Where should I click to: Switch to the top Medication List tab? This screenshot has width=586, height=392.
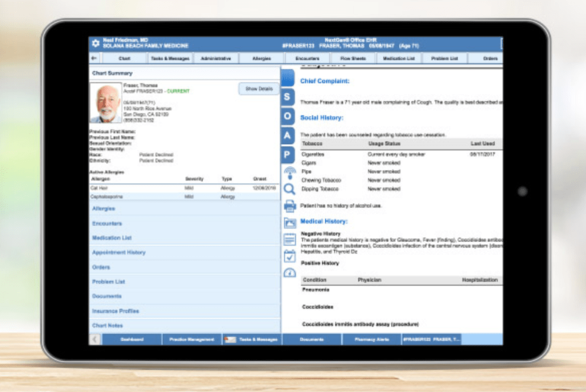click(x=399, y=58)
